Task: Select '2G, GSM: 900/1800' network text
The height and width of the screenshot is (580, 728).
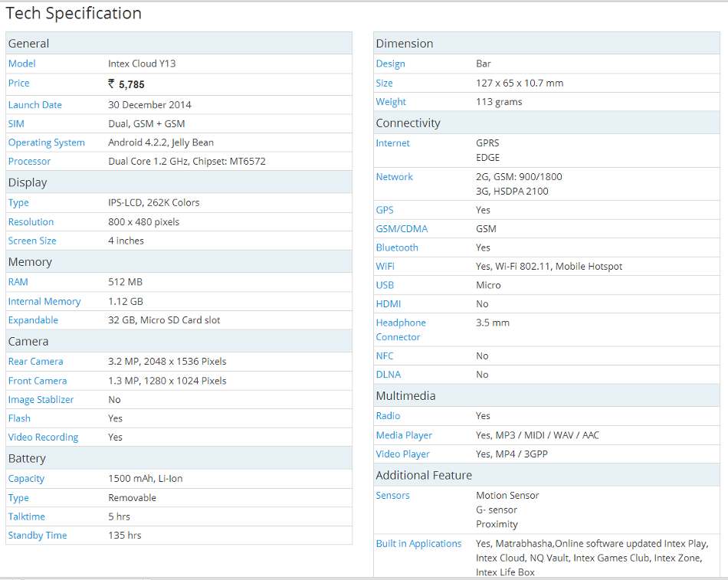Action: click(x=519, y=177)
